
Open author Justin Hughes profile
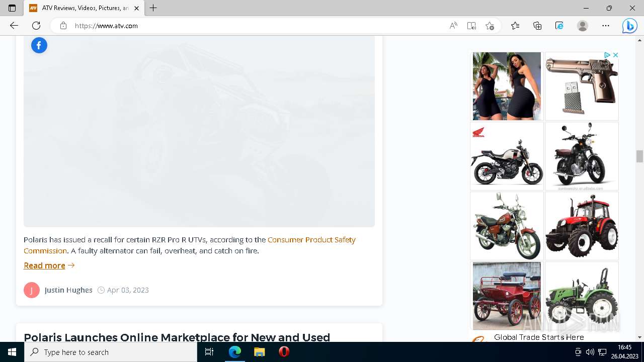pos(68,290)
